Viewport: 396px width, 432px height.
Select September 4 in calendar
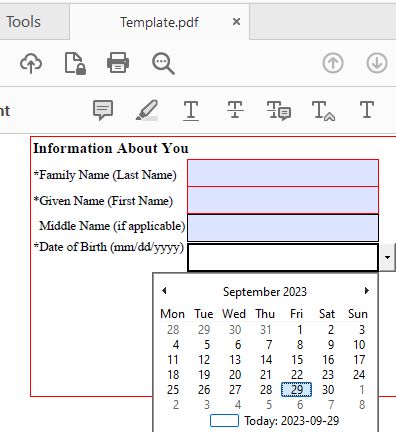point(176,345)
